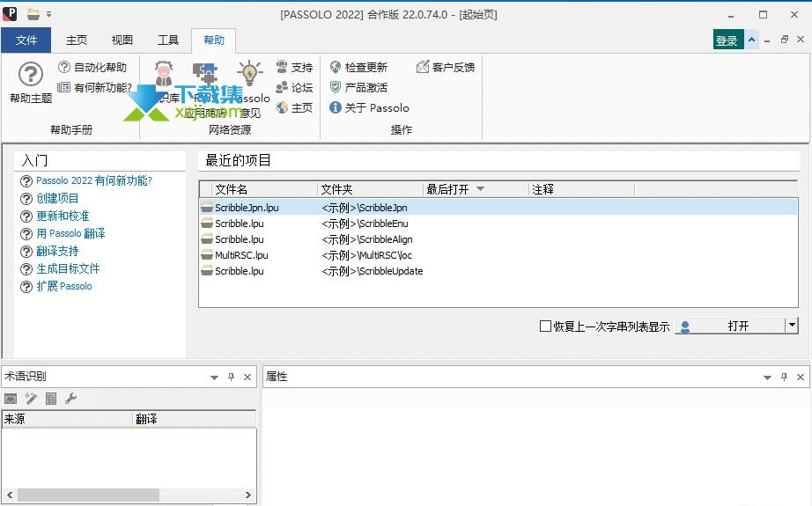
Task: Select MultiRSC.lpu project row
Action: point(498,255)
